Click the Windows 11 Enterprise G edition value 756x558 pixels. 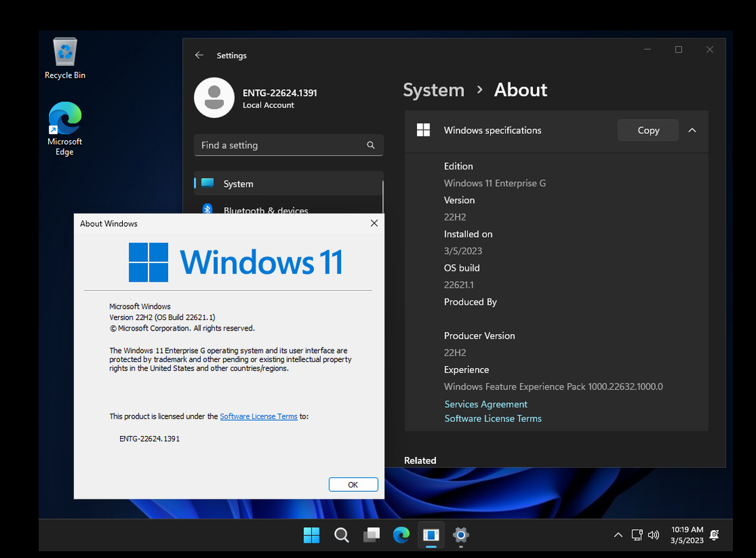(494, 183)
